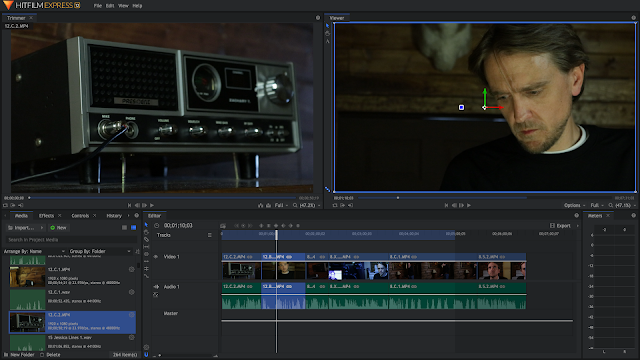Select the Viewer text tool
640x360 pixels.
327,41
